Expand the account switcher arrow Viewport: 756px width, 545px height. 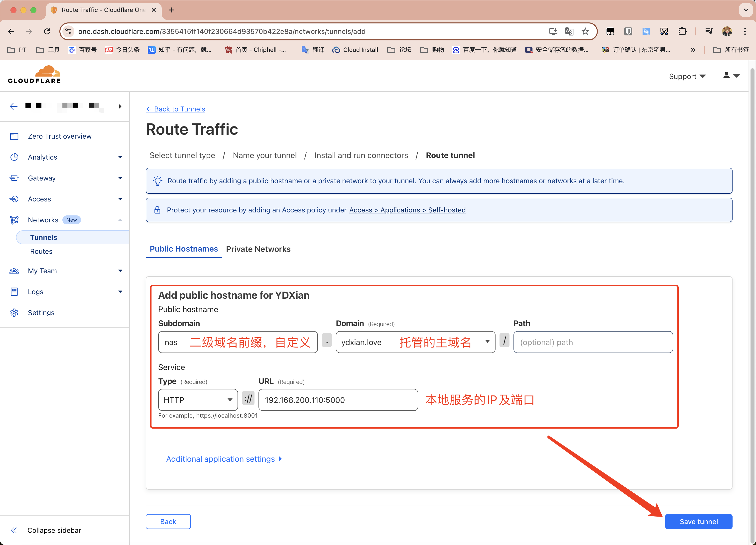pos(120,106)
